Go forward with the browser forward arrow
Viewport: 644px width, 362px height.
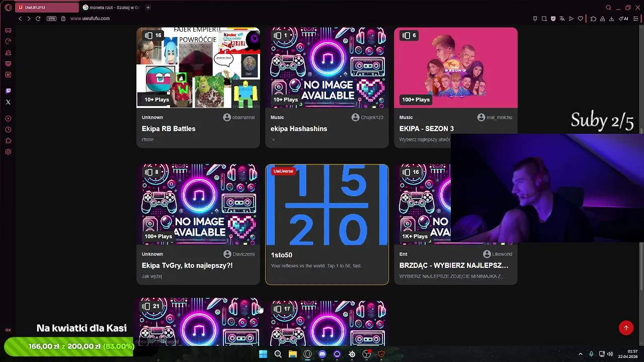[x=29, y=19]
